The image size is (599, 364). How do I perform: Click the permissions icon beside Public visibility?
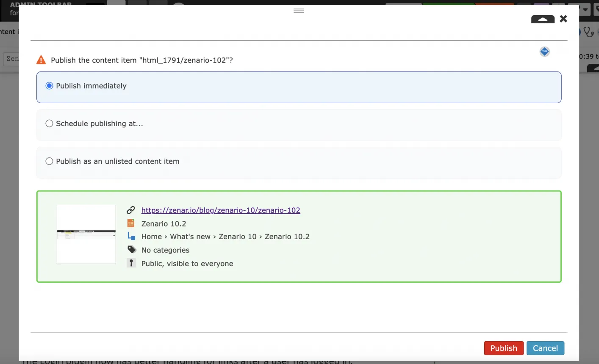coord(131,263)
